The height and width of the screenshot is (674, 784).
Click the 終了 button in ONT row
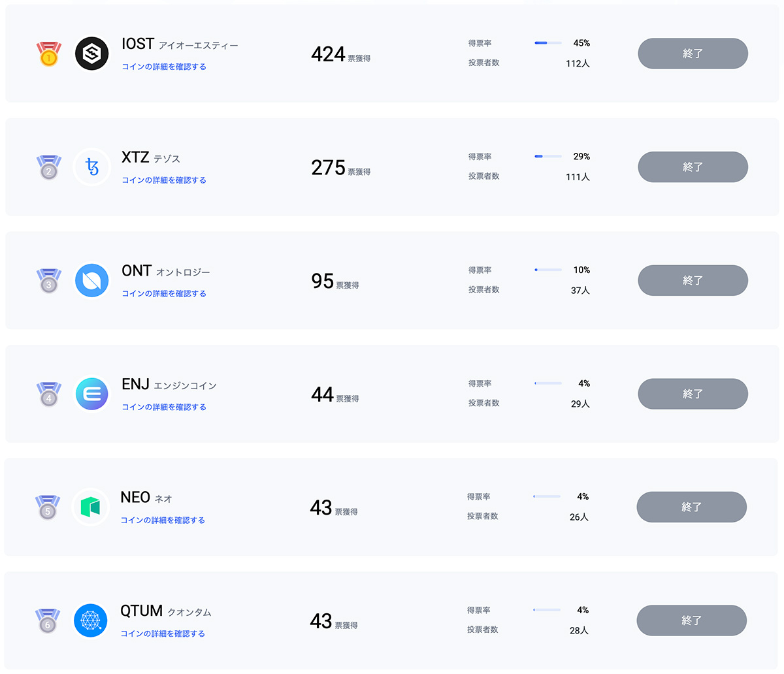click(693, 280)
